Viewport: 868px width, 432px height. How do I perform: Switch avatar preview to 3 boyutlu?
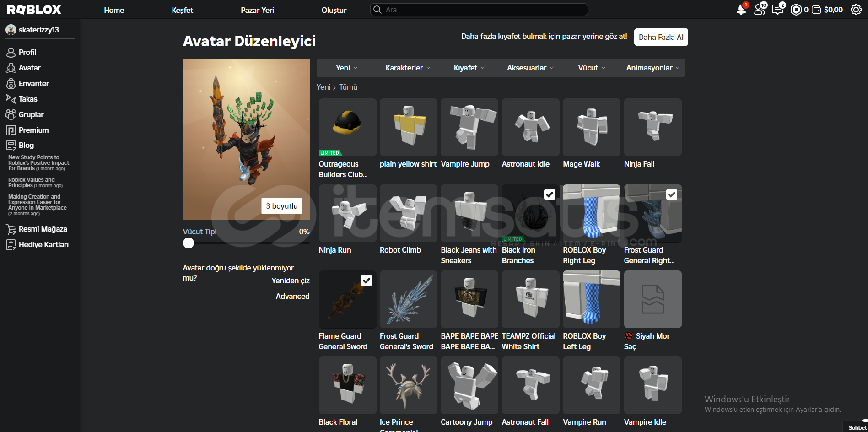[282, 206]
